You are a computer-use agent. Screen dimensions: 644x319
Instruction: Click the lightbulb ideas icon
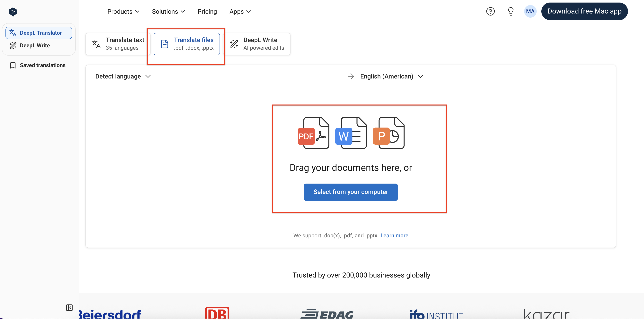coord(510,11)
